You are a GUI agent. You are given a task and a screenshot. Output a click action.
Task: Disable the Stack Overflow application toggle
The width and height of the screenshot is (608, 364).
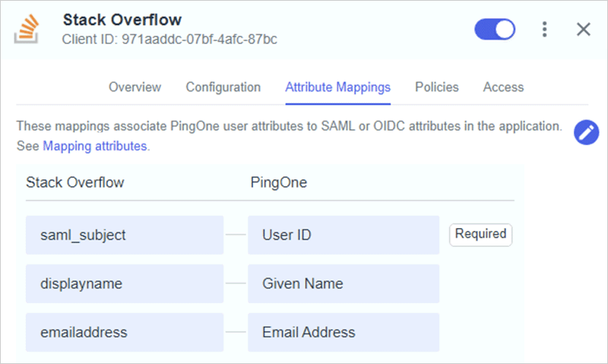tap(495, 30)
